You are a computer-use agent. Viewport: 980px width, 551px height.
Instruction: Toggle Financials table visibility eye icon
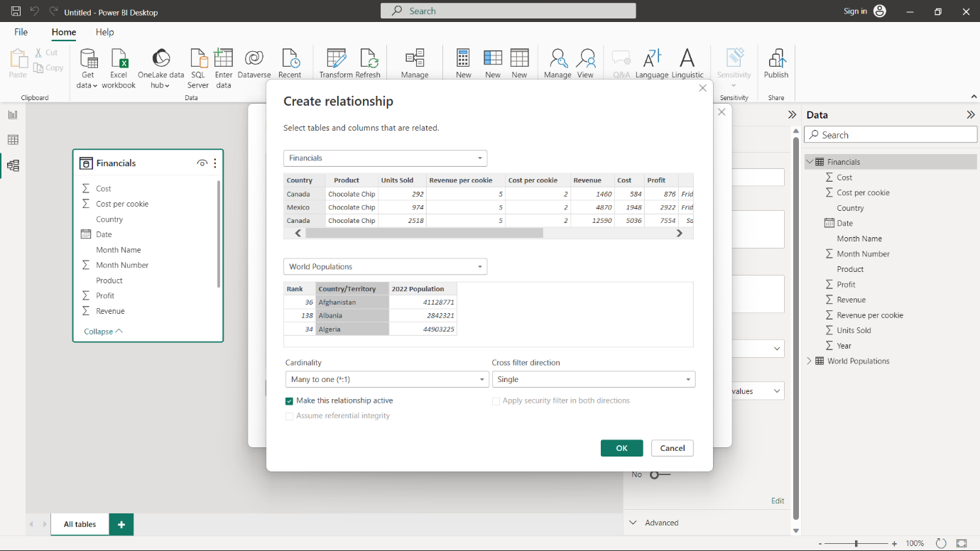[202, 163]
